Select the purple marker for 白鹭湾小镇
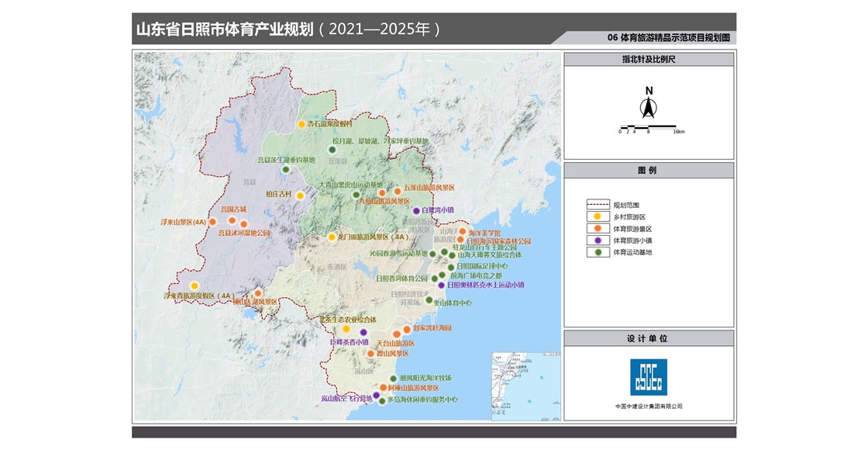Viewport: 868px width, 450px height. point(416,210)
